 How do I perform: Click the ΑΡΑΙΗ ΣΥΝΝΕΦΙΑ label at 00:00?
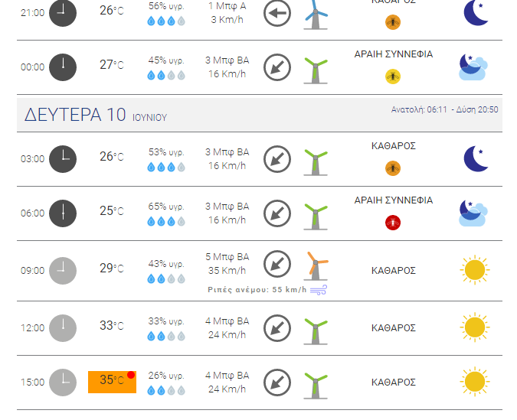point(394,54)
